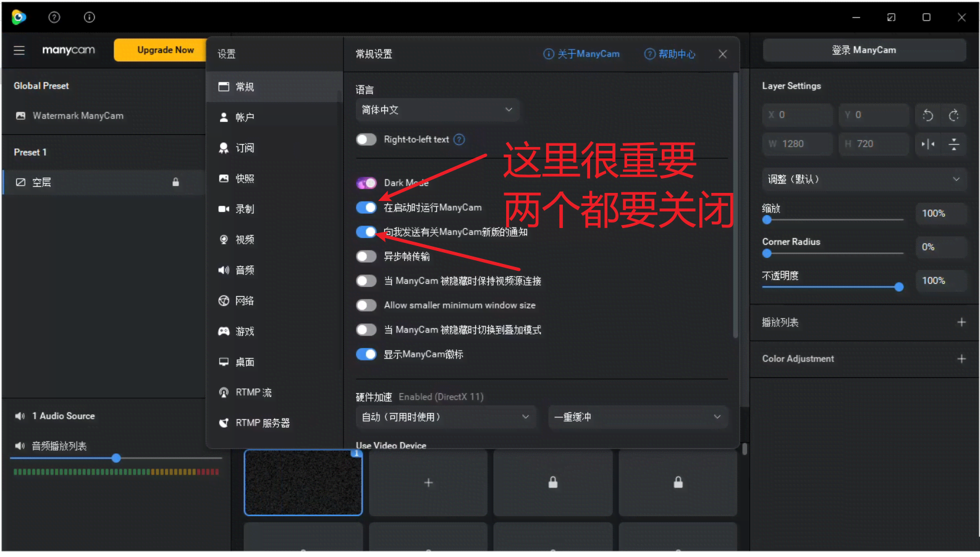
Task: Open the RTMP 流 settings tab
Action: 274,393
